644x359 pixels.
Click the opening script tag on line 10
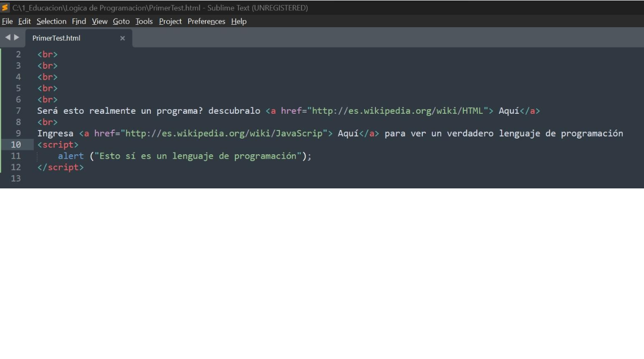point(58,145)
